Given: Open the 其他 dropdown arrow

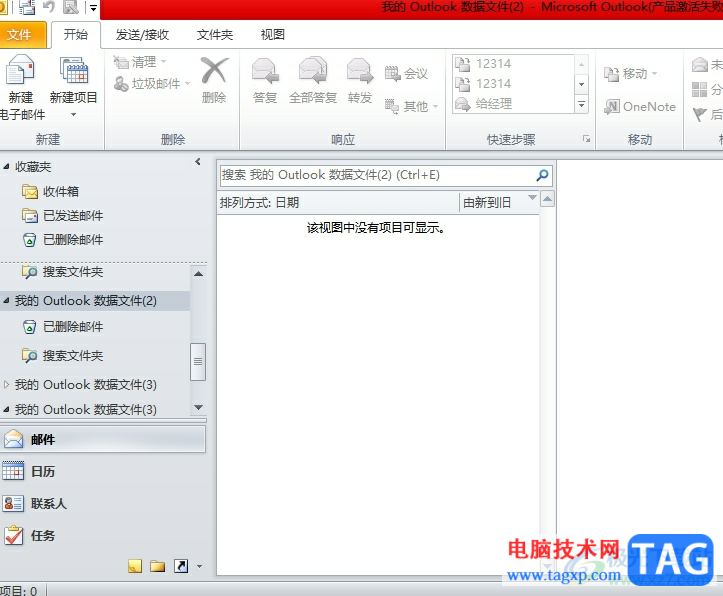Looking at the screenshot, I should (435, 107).
